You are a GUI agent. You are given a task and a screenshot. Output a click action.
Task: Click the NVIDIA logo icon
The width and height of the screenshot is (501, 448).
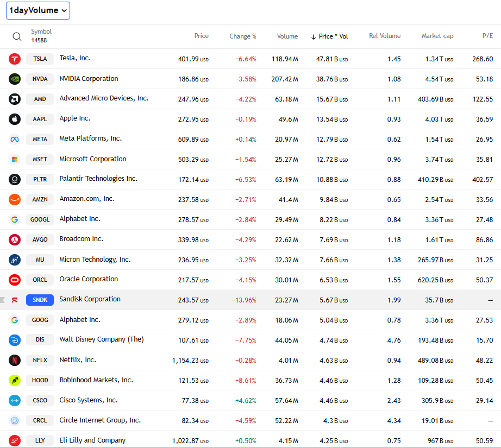click(15, 79)
